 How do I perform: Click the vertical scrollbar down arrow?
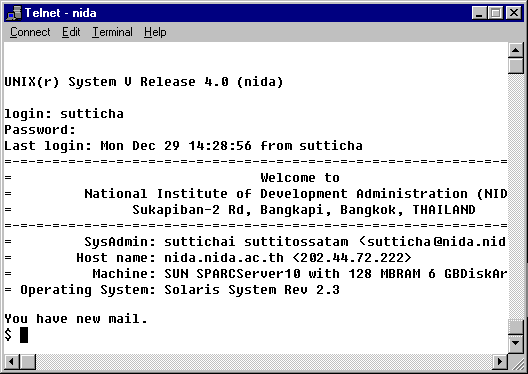coord(516,343)
